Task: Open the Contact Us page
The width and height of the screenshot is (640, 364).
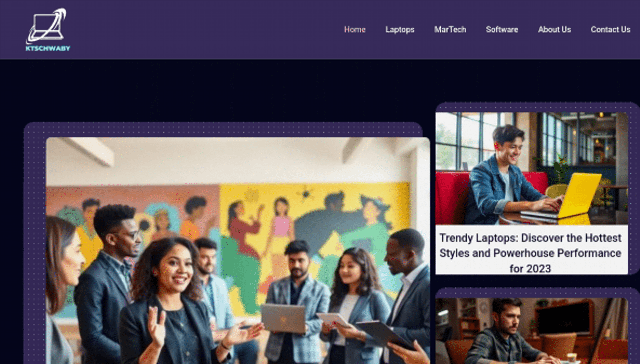Action: [610, 29]
